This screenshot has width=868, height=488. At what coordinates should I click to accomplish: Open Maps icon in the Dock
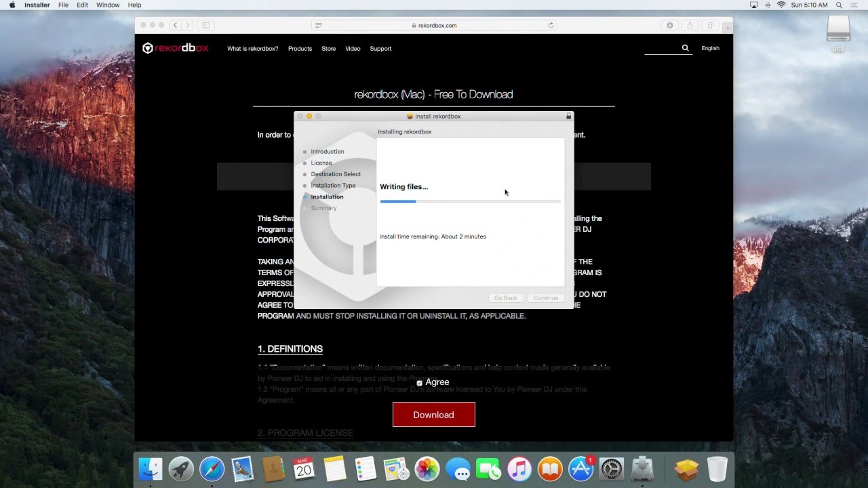[396, 469]
